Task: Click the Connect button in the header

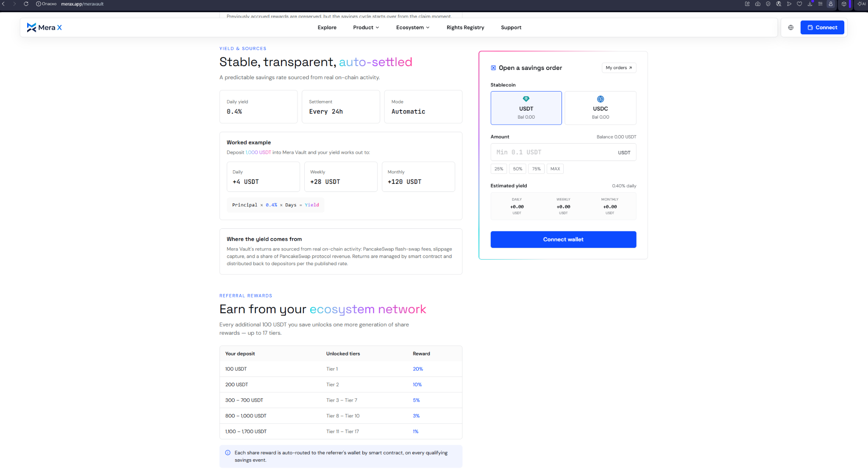Action: 822,28
